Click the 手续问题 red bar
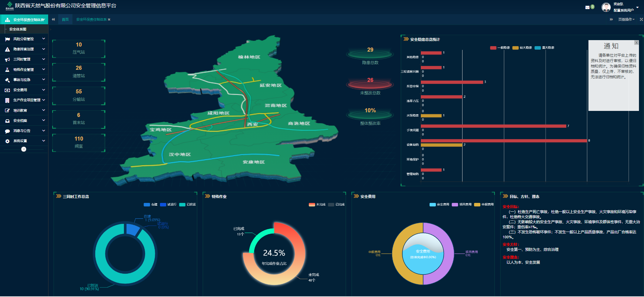The height and width of the screenshot is (297, 644). (x=494, y=126)
